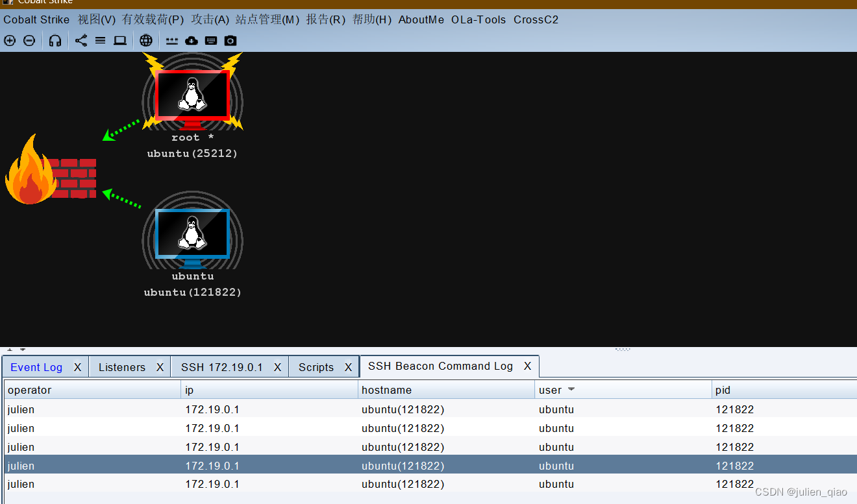Switch to pivot graph view icon
The width and height of the screenshot is (857, 504).
click(81, 40)
